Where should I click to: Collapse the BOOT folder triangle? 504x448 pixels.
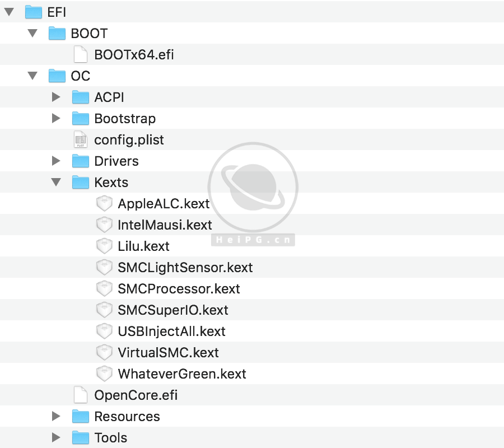coord(33,33)
